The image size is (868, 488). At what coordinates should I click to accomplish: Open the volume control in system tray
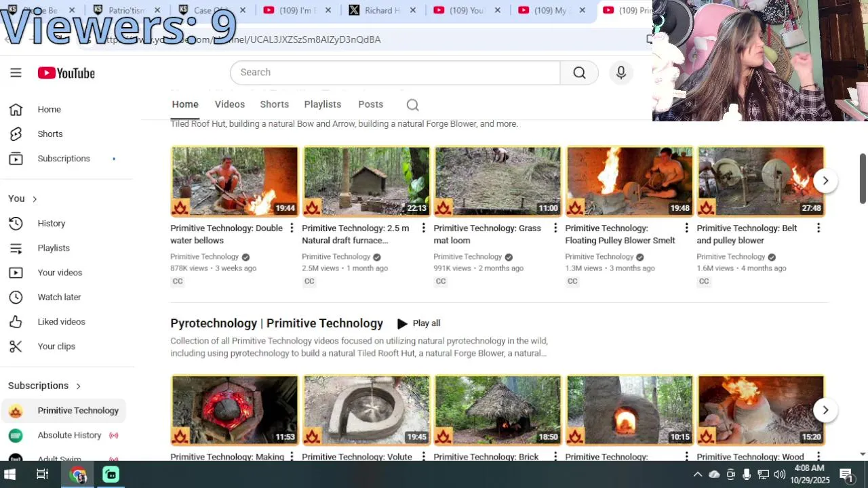[x=779, y=474]
